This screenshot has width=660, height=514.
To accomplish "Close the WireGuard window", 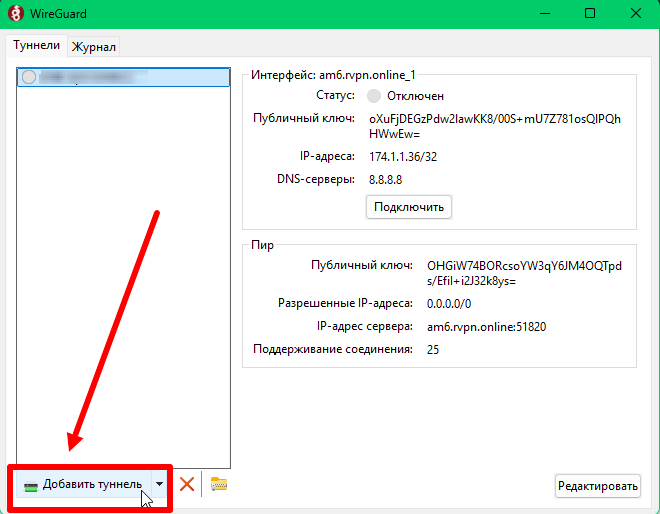I will (636, 13).
